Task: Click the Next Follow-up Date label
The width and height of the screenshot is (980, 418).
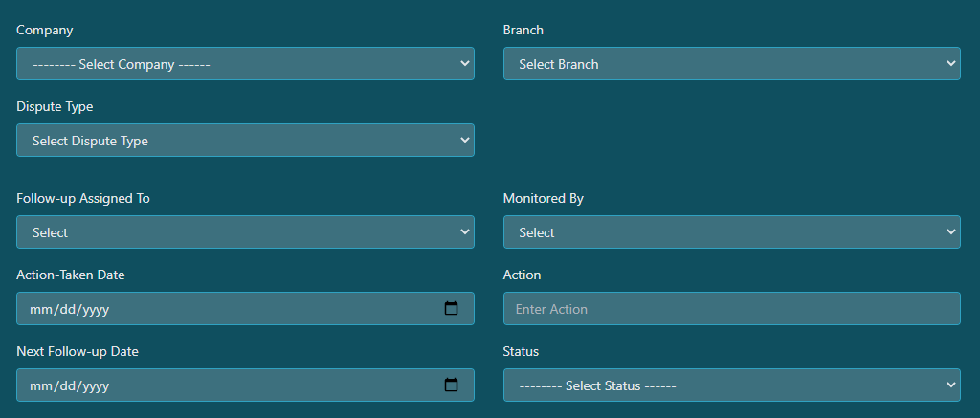Action: (78, 352)
